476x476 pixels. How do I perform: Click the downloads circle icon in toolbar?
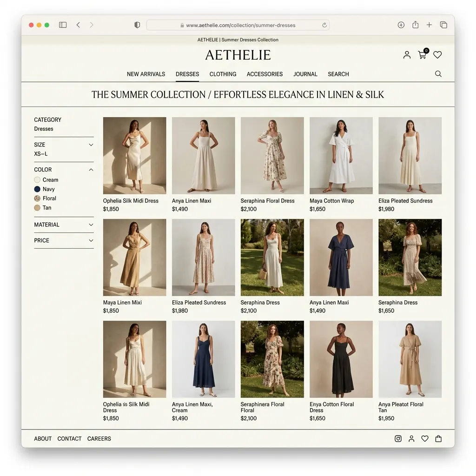[x=401, y=25]
